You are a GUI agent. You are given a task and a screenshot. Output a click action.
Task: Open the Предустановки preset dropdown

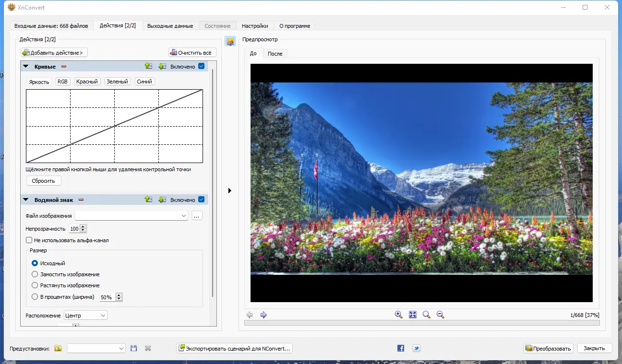(x=96, y=348)
